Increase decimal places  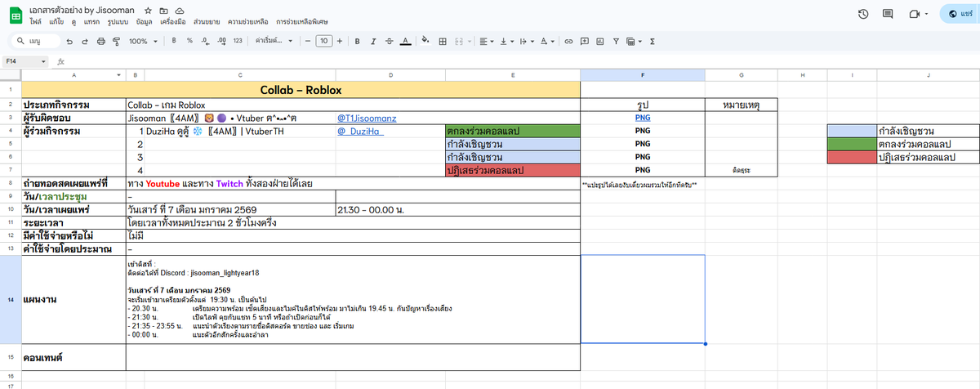pyautogui.click(x=221, y=41)
